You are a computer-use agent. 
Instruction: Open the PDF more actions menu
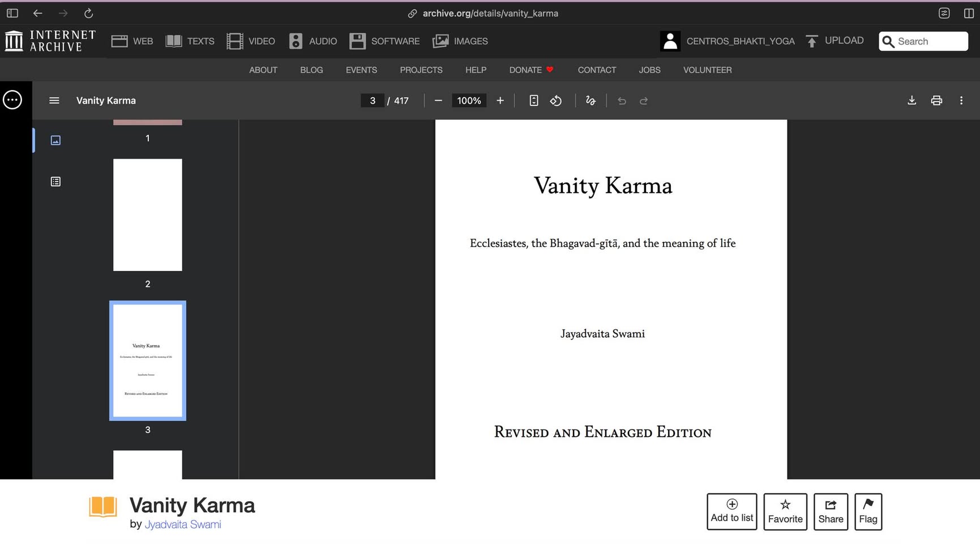pyautogui.click(x=961, y=100)
